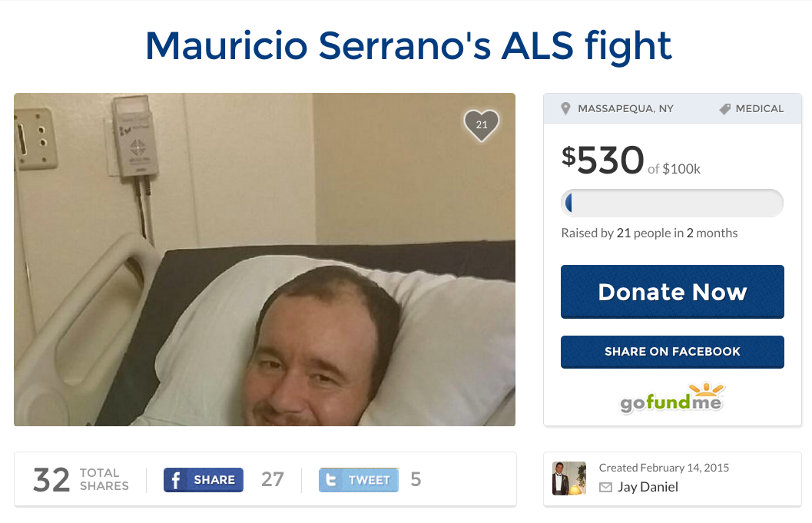Open the Medical category link
This screenshot has width=812, height=523.
(x=759, y=109)
